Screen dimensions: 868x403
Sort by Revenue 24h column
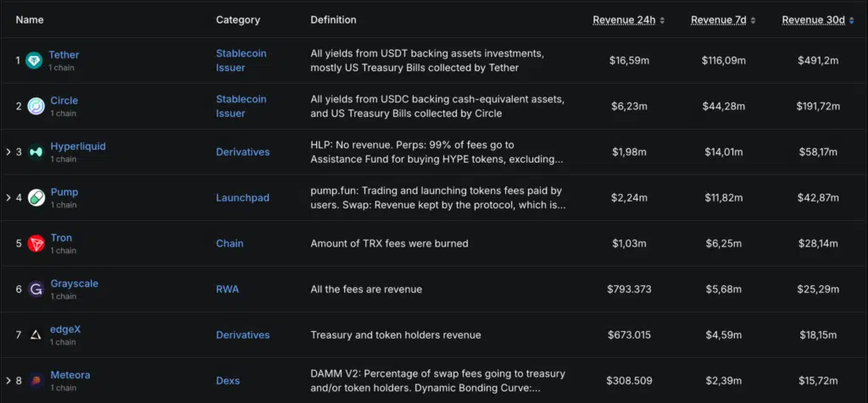click(628, 19)
